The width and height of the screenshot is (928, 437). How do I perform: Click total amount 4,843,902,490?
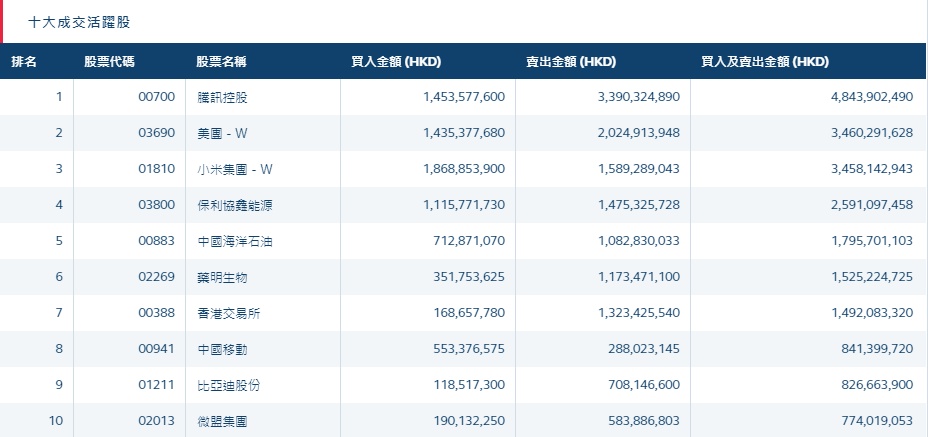point(872,97)
